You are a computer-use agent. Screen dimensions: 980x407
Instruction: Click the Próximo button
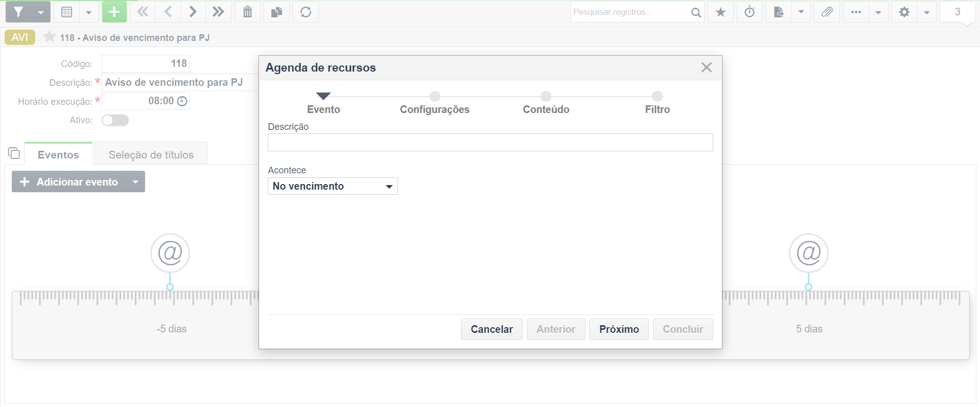619,329
